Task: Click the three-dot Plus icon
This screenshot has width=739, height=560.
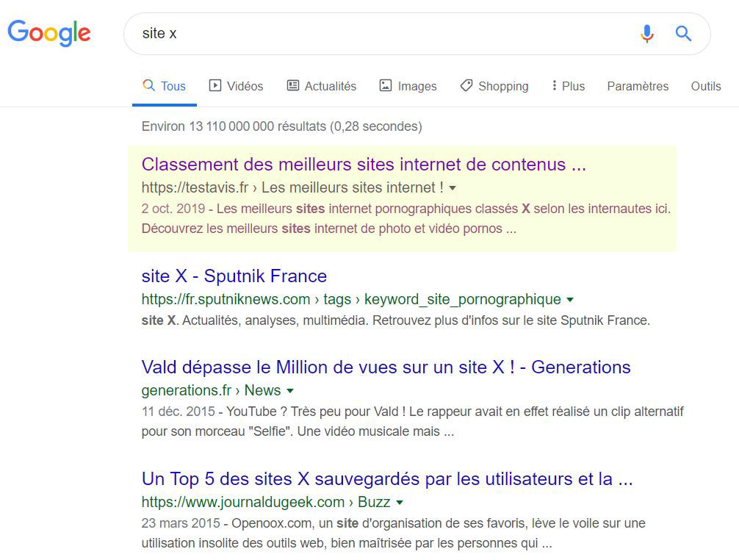Action: 554,85
